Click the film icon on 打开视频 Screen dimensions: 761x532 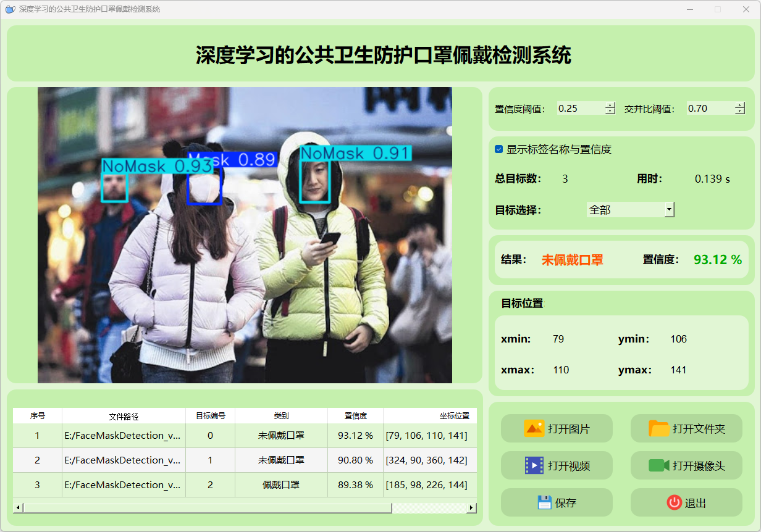[x=534, y=465]
